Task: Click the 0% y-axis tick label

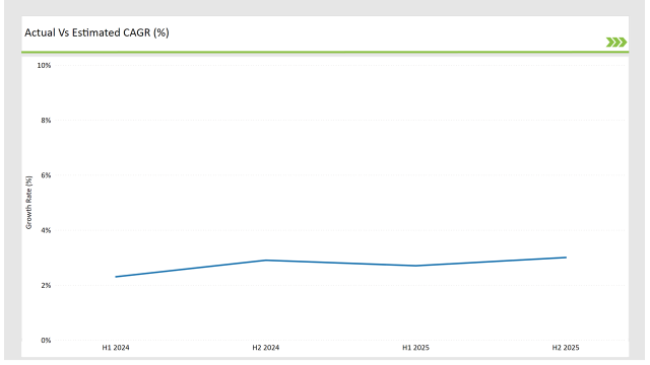Action: pyautogui.click(x=46, y=340)
